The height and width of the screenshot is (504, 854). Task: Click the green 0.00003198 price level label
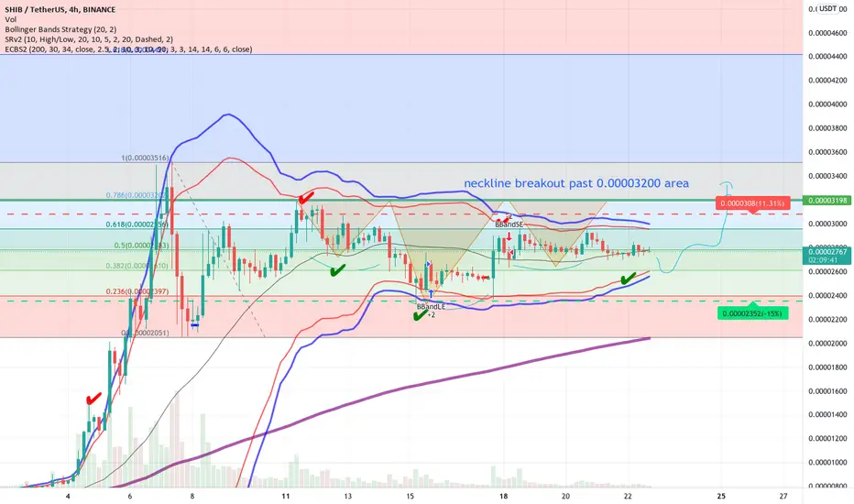[827, 201]
